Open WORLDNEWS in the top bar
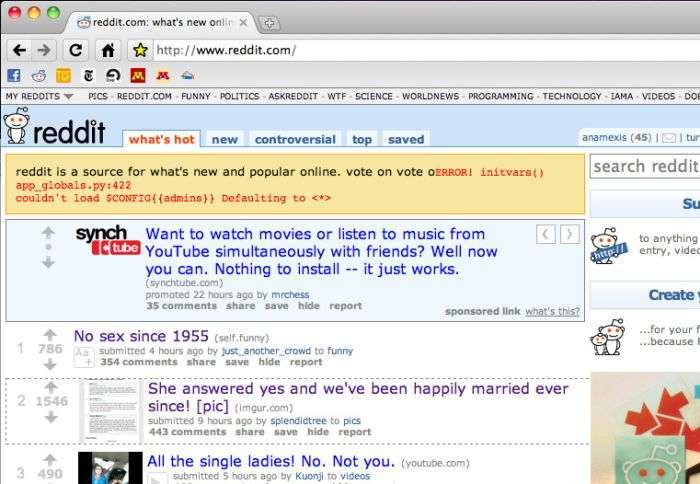700x484 pixels. 430,96
